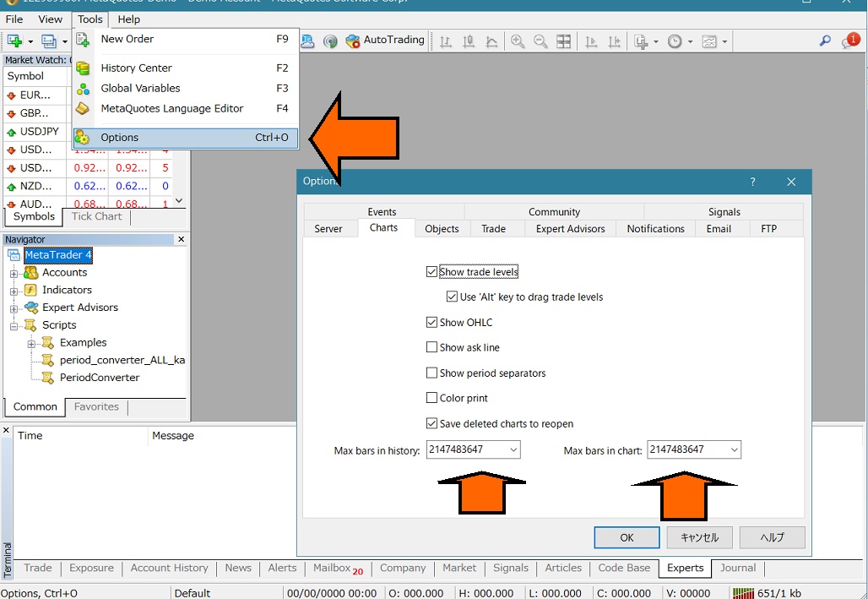This screenshot has width=868, height=599.
Task: Click the new chart plus icon
Action: (x=14, y=41)
